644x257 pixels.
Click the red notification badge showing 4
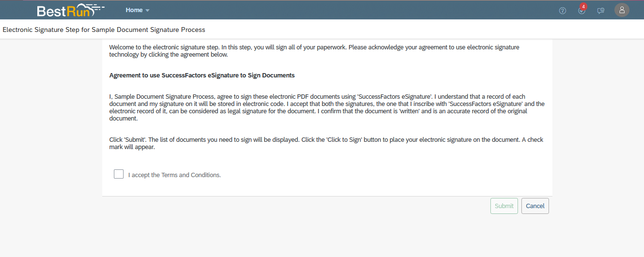pos(583,6)
